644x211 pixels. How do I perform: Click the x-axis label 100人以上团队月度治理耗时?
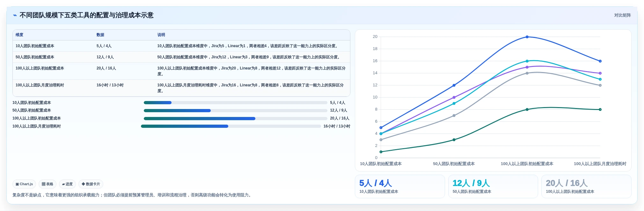600,164
